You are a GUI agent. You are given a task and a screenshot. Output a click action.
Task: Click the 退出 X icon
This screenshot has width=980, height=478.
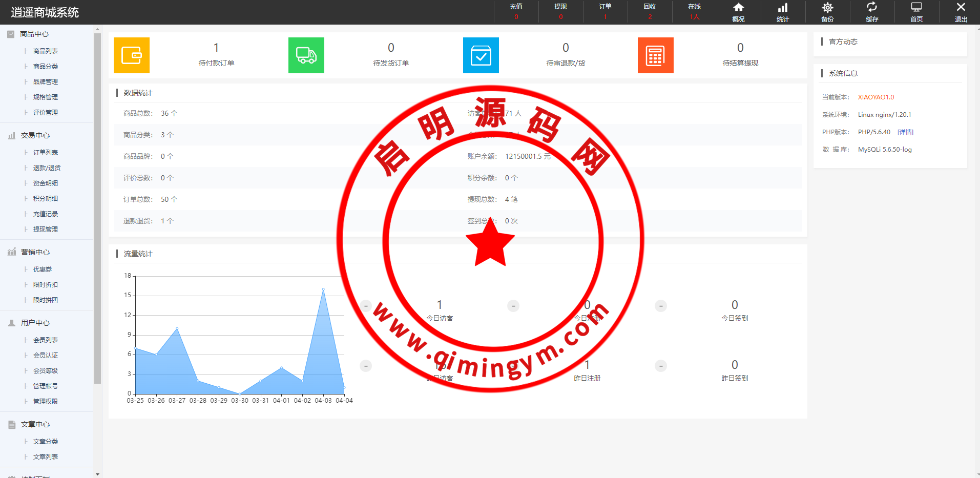[x=961, y=12]
